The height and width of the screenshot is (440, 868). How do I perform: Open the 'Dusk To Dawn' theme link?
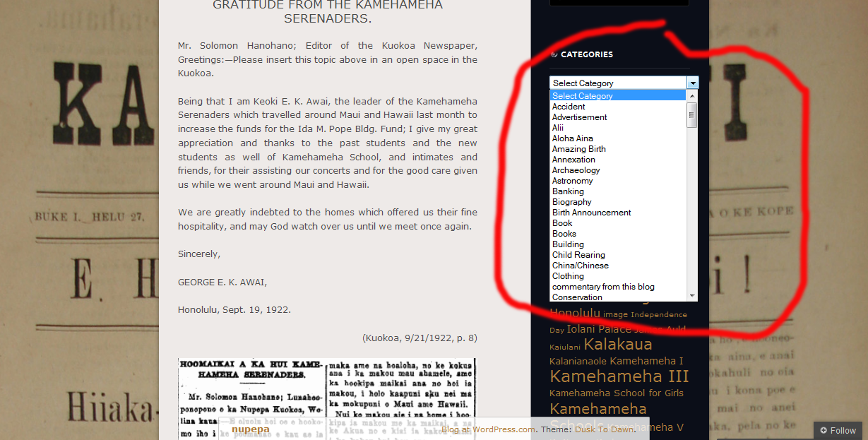tap(605, 429)
